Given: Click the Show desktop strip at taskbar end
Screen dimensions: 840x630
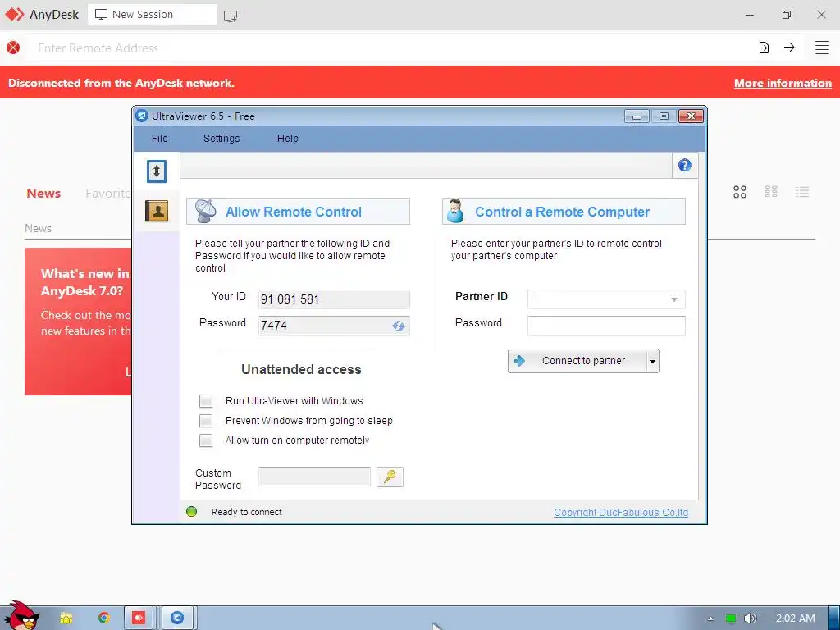Looking at the screenshot, I should coord(833,619).
